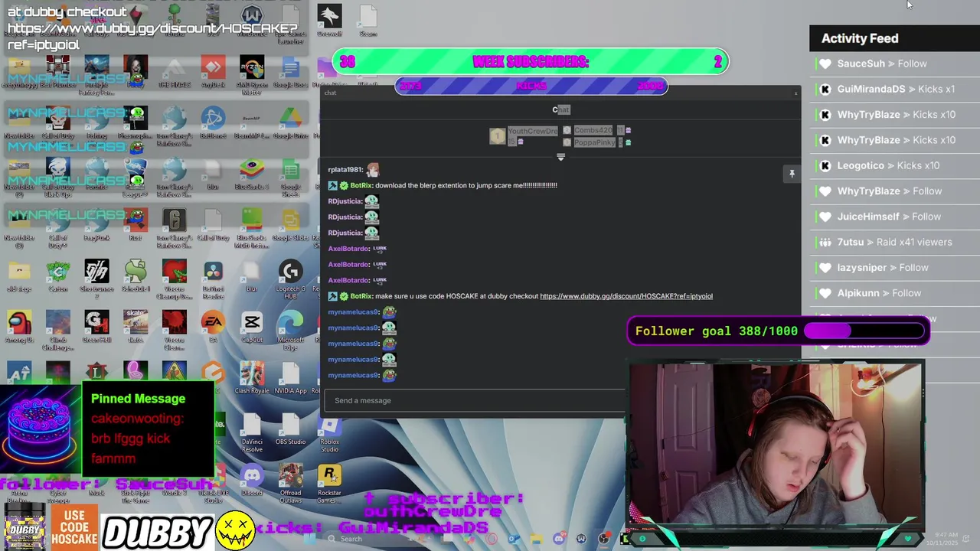Launch Discord from the desktop

pyautogui.click(x=252, y=481)
